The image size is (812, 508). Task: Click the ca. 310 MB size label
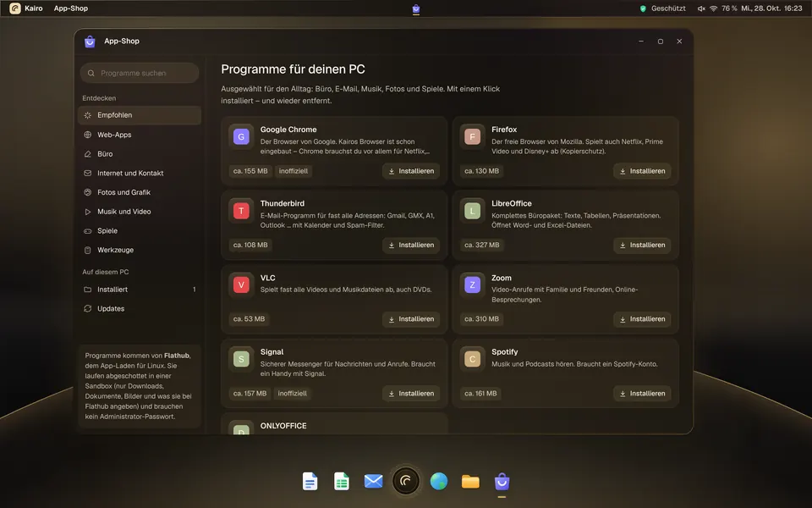tap(481, 319)
